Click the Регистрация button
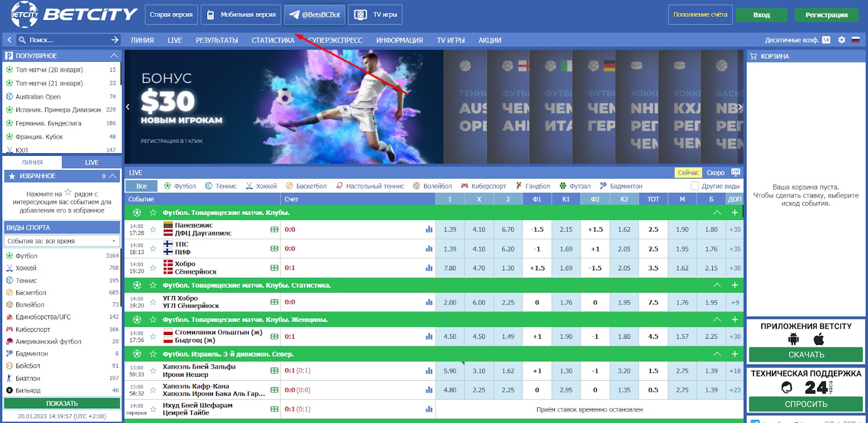 (826, 15)
